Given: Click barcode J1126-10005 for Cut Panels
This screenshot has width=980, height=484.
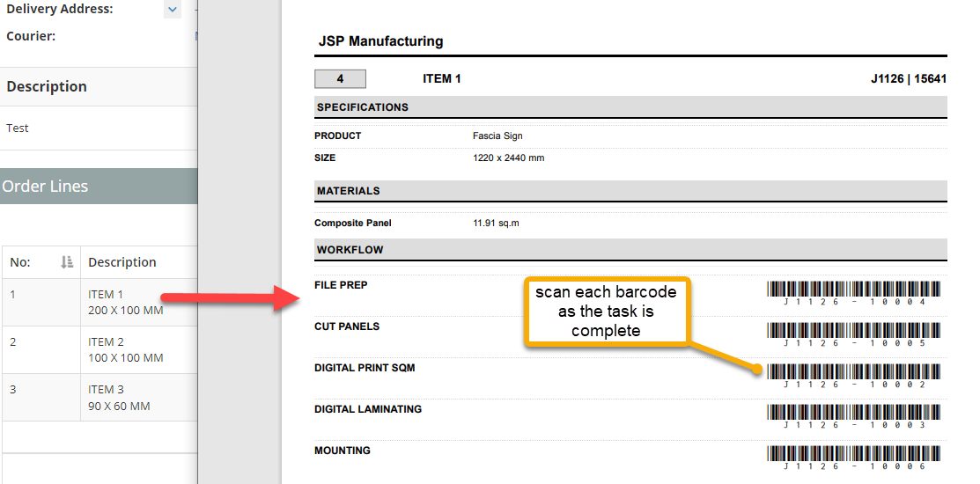Looking at the screenshot, I should click(854, 334).
